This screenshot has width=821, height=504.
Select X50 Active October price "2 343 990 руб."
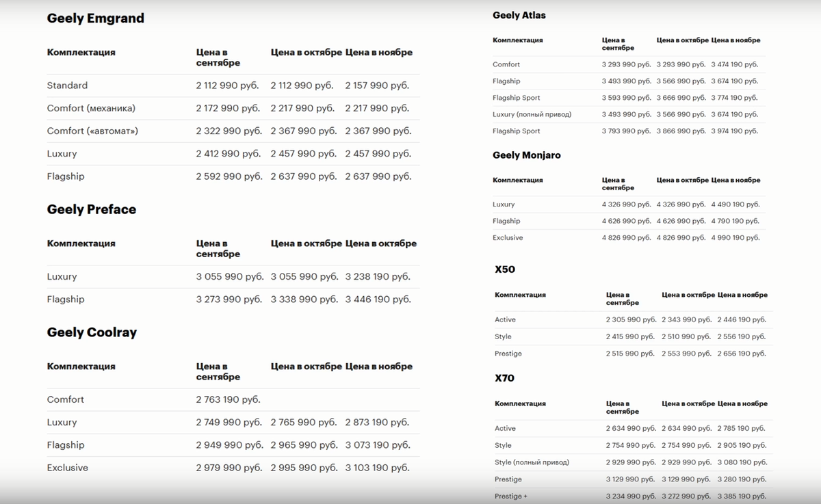point(686,319)
